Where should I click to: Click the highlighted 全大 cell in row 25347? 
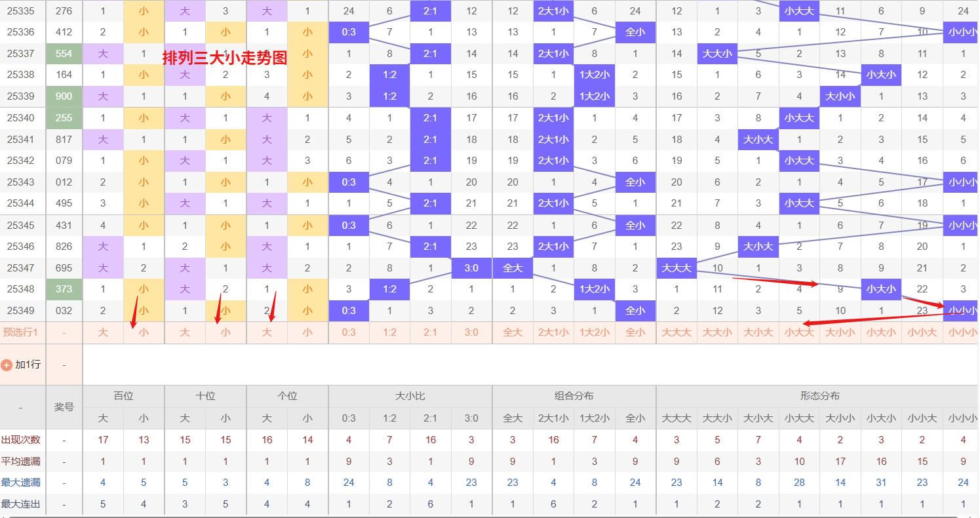coord(513,268)
